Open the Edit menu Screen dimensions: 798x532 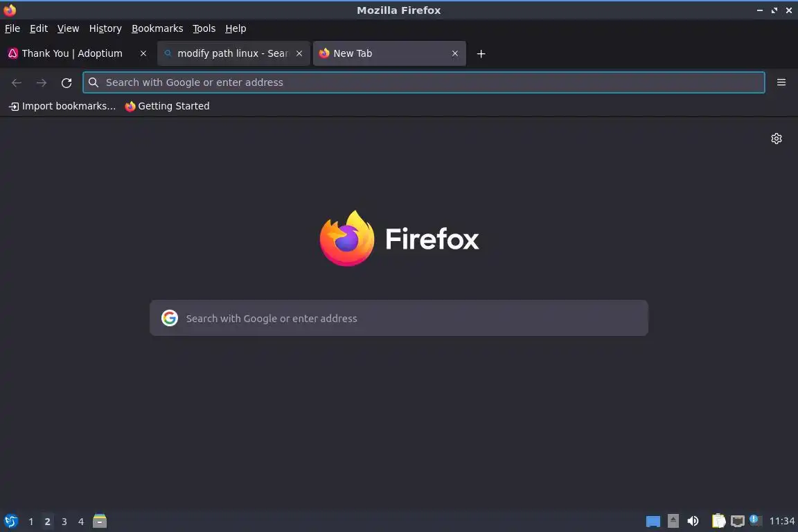point(39,28)
